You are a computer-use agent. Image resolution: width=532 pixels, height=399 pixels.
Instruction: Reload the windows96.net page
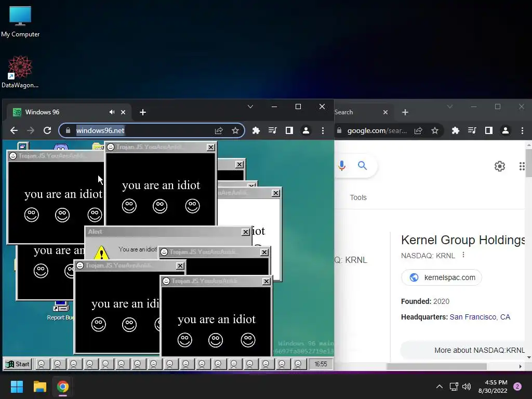(x=47, y=130)
